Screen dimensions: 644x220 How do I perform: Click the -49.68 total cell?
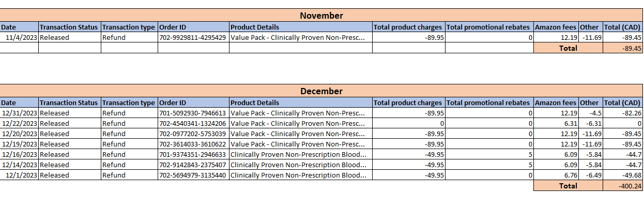point(622,175)
